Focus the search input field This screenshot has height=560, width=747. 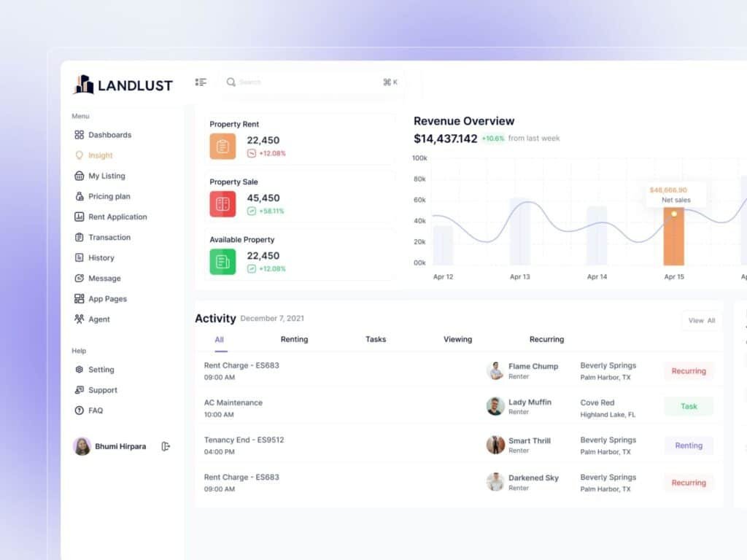[x=312, y=82]
